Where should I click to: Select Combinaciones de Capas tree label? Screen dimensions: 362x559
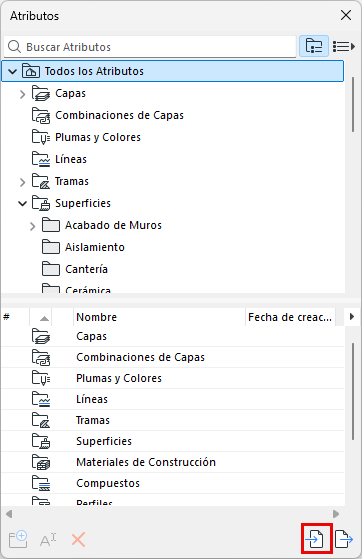pyautogui.click(x=119, y=115)
